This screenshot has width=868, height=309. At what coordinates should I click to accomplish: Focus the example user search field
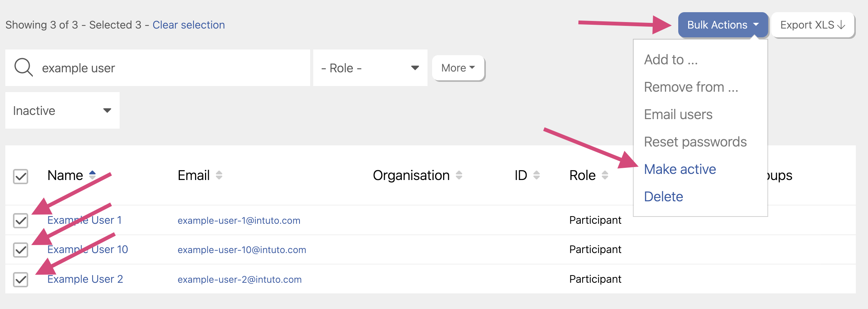click(x=171, y=68)
